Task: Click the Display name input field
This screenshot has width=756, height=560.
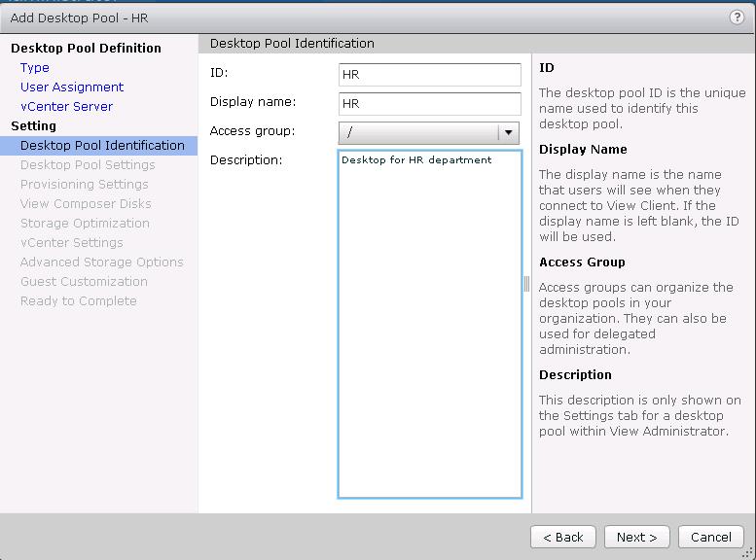Action: 429,104
